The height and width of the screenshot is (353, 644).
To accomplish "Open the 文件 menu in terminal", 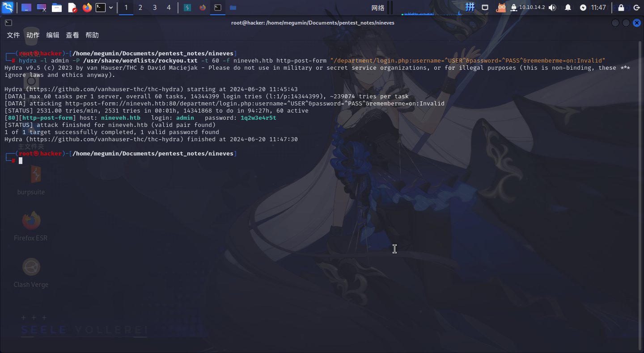I will (13, 35).
